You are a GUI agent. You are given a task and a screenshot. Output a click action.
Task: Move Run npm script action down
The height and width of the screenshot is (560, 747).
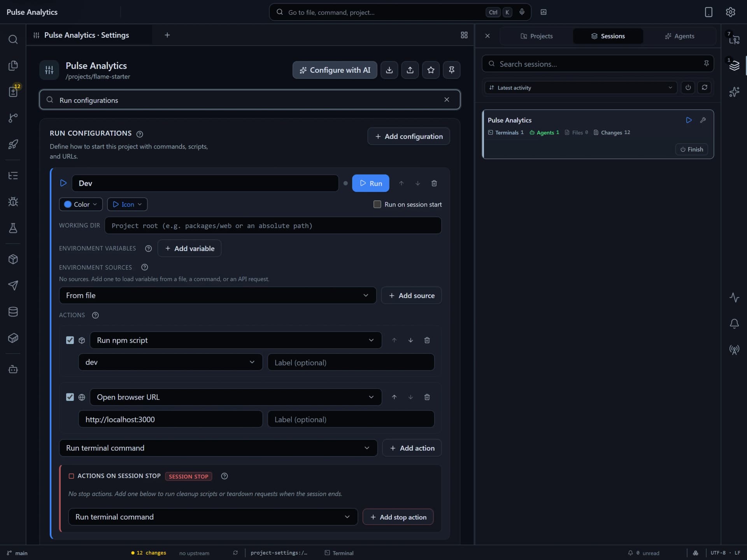[410, 340]
